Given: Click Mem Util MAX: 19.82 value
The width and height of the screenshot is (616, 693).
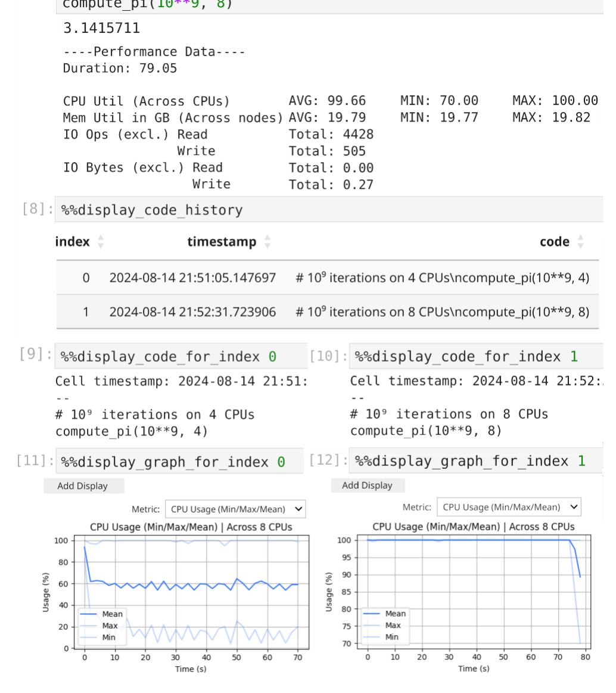Looking at the screenshot, I should coord(551,117).
